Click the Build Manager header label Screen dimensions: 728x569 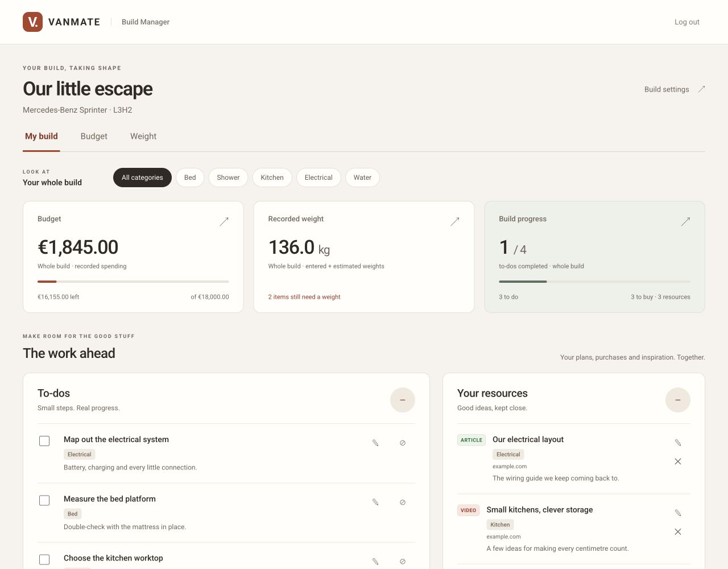146,22
